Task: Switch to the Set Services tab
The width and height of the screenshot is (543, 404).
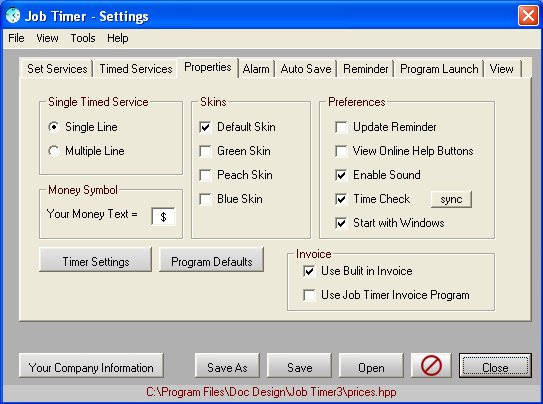Action: [57, 69]
